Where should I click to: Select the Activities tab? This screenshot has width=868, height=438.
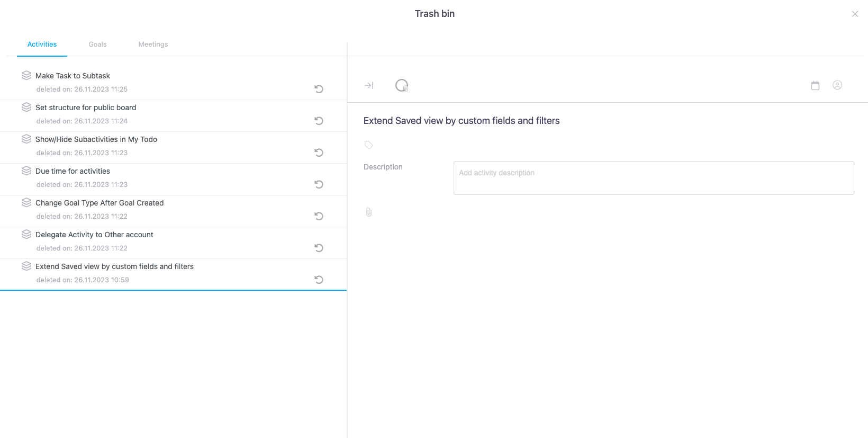point(42,44)
